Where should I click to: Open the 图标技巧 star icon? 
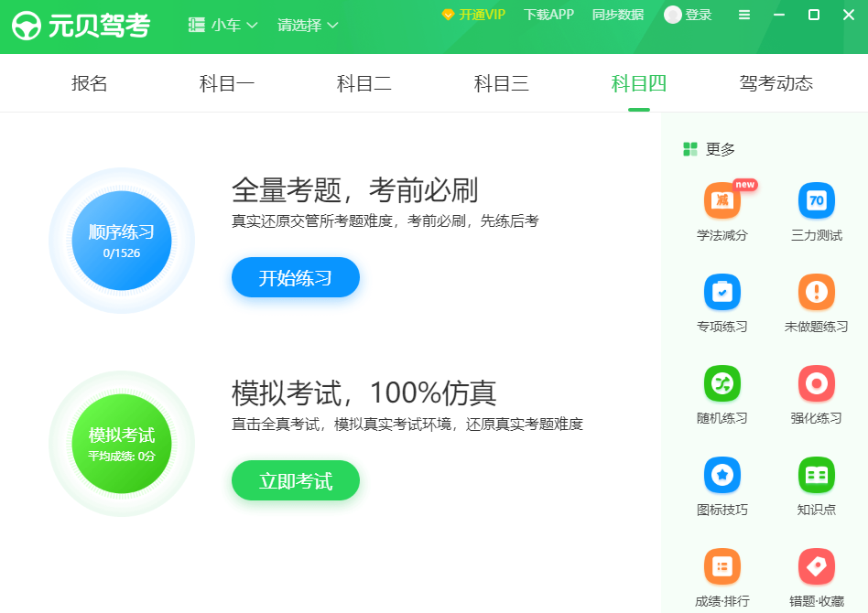722,475
